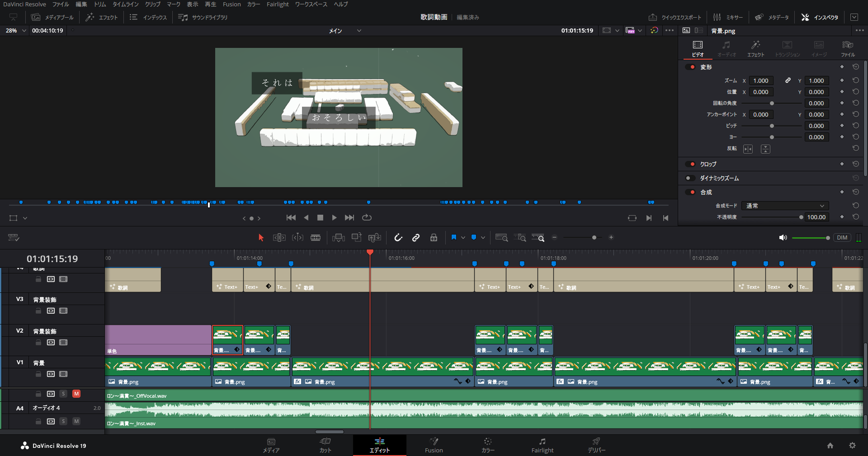868x456 pixels.
Task: Mute the speaker volume icon
Action: [783, 238]
